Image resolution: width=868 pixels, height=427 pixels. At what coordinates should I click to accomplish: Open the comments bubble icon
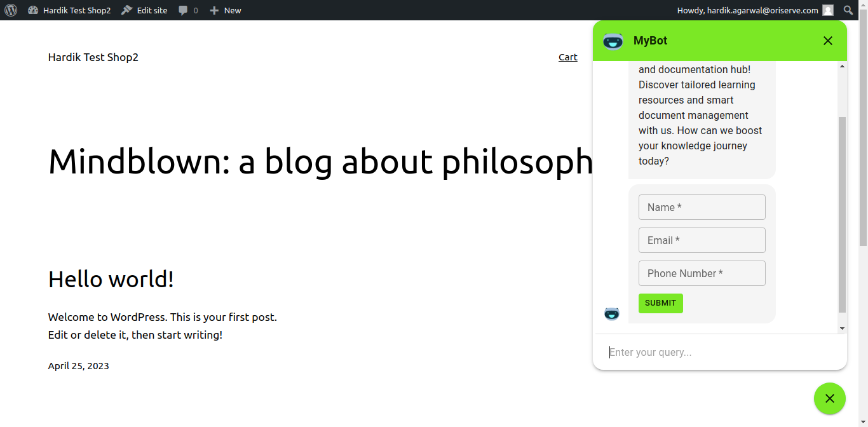pyautogui.click(x=187, y=10)
